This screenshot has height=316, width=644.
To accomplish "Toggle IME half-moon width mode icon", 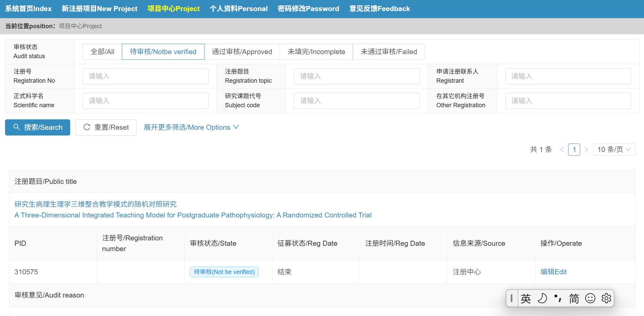I will pos(542,298).
